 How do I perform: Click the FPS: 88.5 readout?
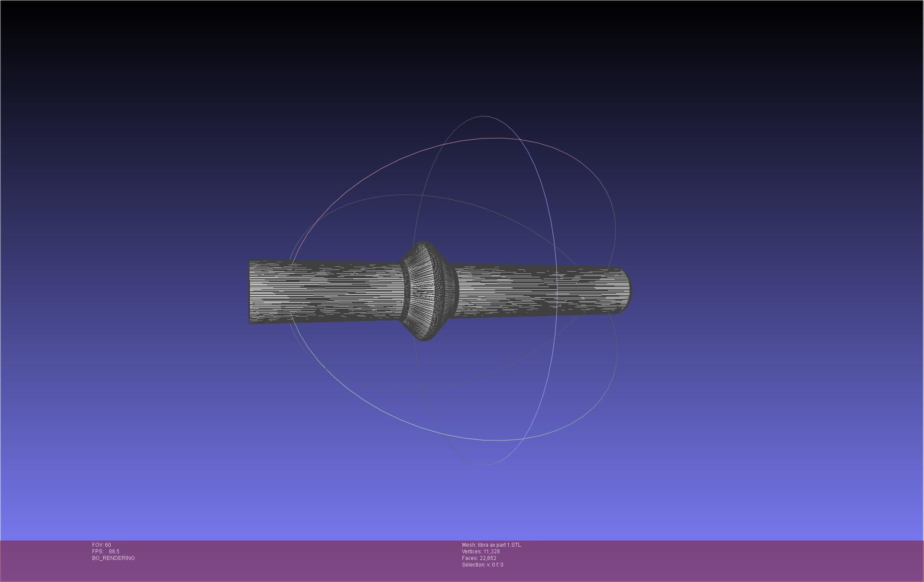(x=106, y=552)
